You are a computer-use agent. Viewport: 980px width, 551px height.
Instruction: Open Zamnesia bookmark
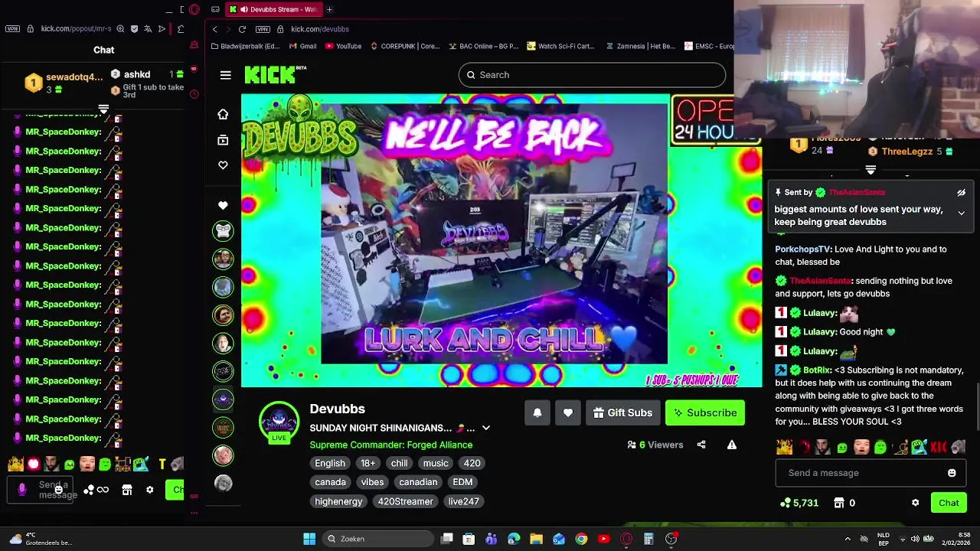pos(641,46)
